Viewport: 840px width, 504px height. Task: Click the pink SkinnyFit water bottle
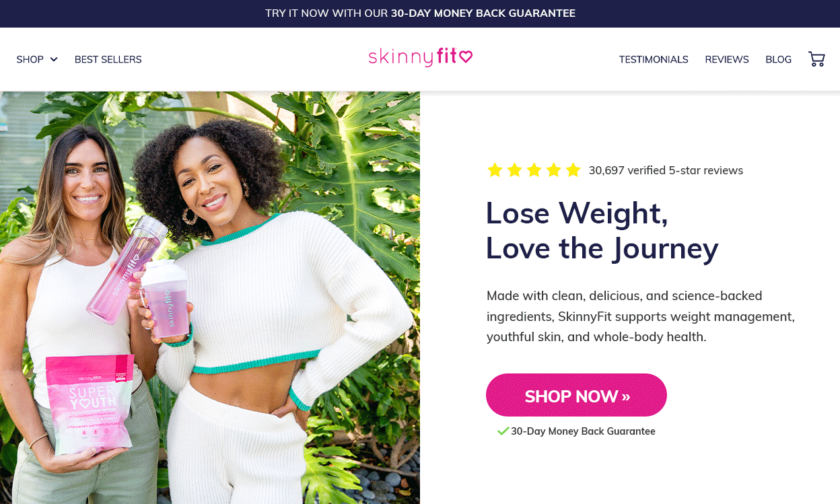(127, 268)
